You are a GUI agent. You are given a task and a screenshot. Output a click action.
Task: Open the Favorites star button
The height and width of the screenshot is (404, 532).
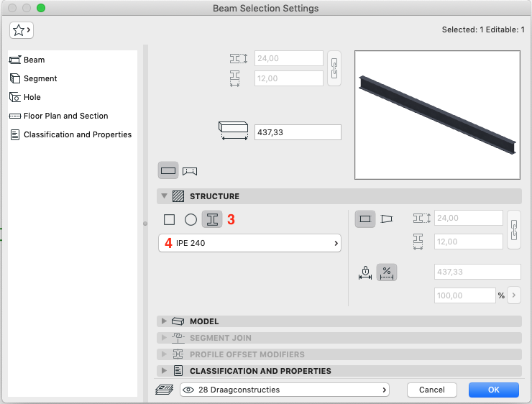pos(22,30)
